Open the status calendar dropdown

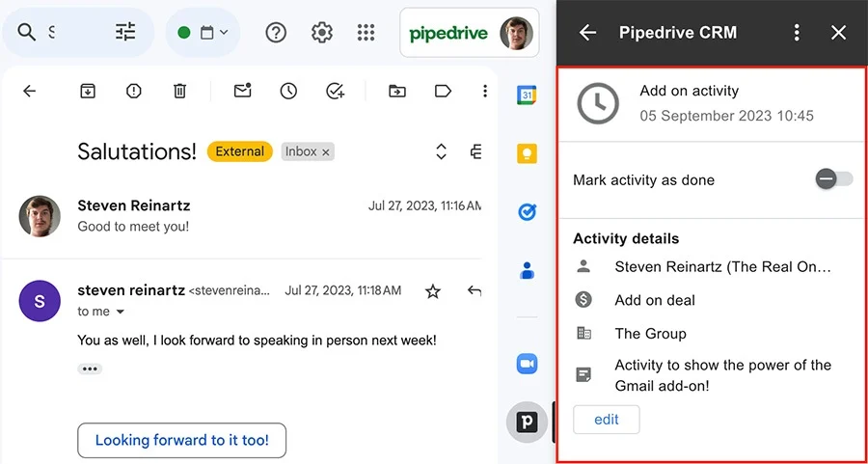click(x=203, y=33)
